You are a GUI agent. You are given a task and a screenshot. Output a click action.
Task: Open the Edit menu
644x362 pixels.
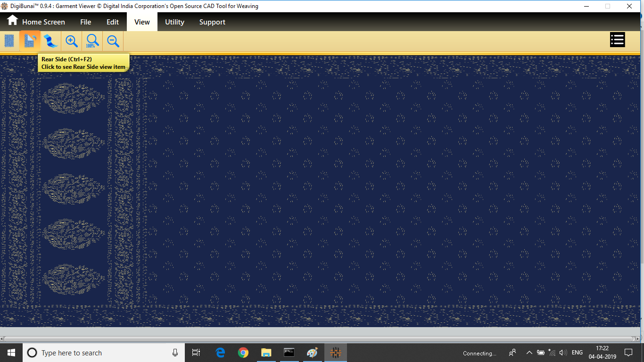tap(113, 22)
